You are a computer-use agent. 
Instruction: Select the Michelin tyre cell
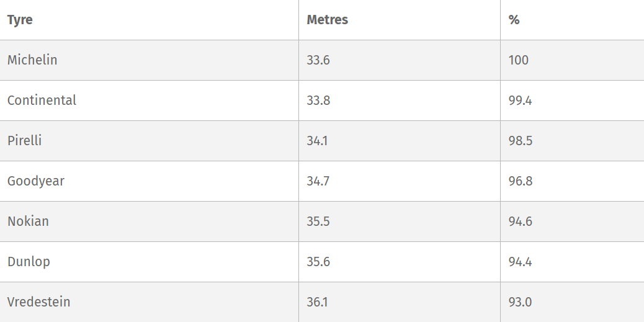[32, 60]
